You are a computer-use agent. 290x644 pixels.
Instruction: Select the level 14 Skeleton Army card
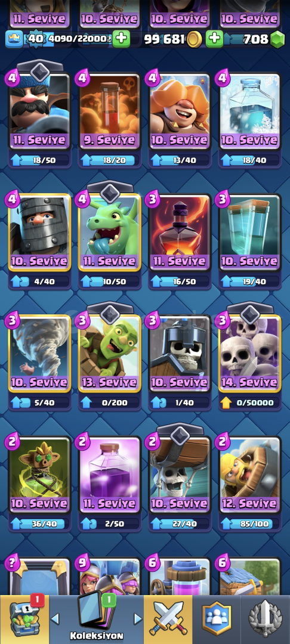[x=250, y=354]
